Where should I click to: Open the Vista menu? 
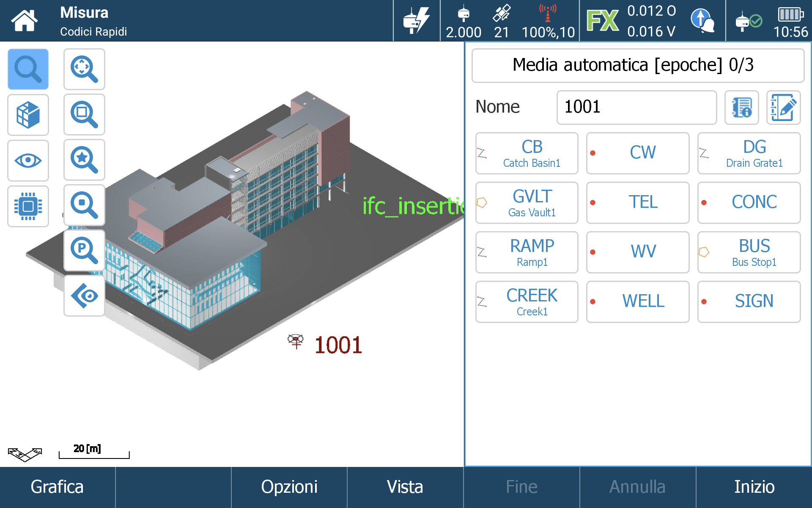coord(405,487)
